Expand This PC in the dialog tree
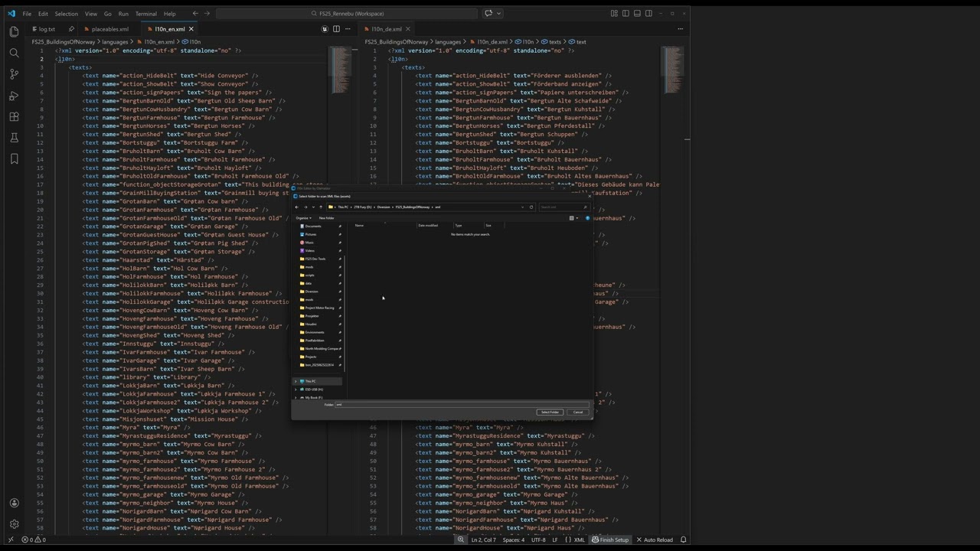Viewport: 980px width, 551px height. coord(296,381)
